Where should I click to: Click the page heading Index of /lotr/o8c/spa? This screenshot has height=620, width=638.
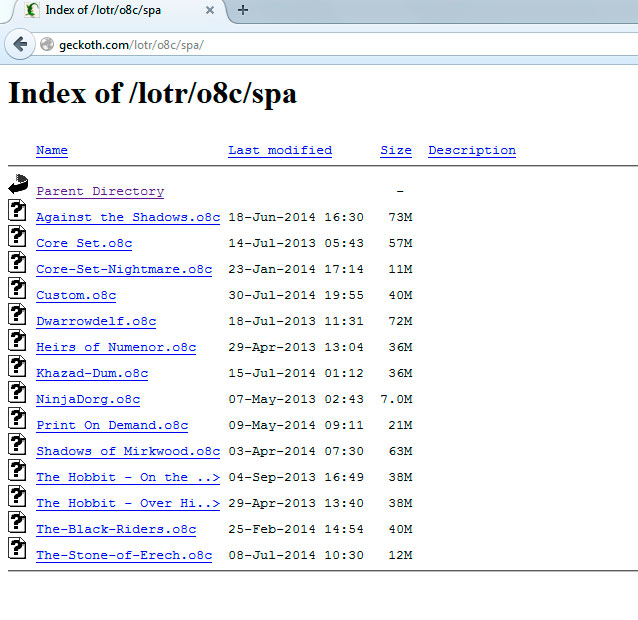[x=153, y=94]
